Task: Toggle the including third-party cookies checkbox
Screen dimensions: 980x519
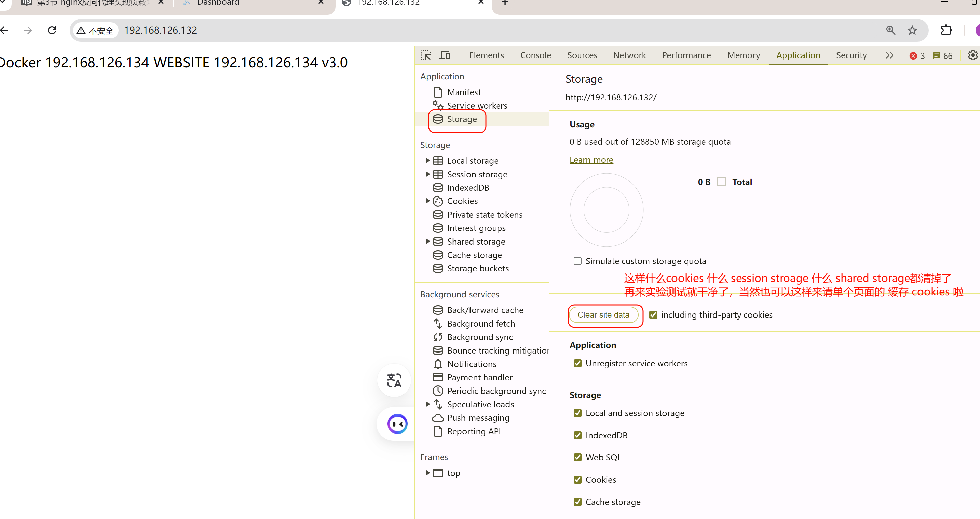Action: click(x=653, y=314)
